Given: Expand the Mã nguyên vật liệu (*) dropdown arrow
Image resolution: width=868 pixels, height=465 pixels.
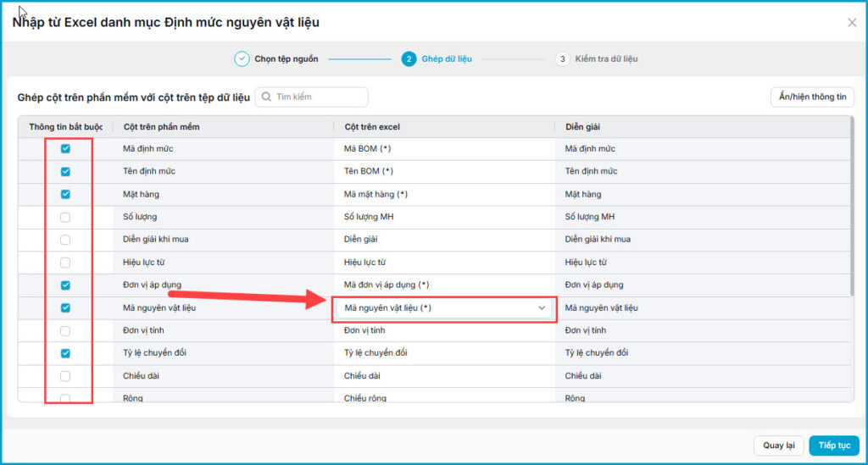Looking at the screenshot, I should point(542,308).
